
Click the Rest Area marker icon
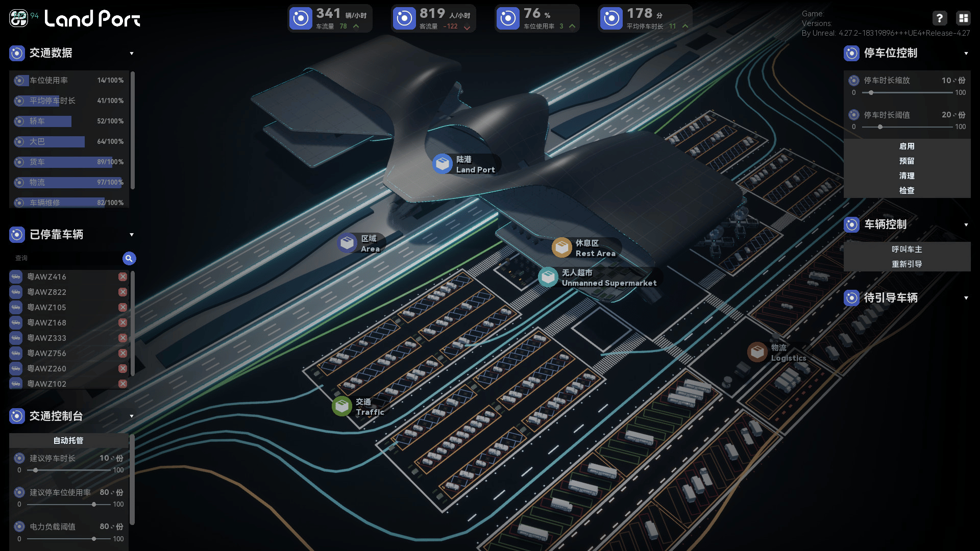click(562, 247)
